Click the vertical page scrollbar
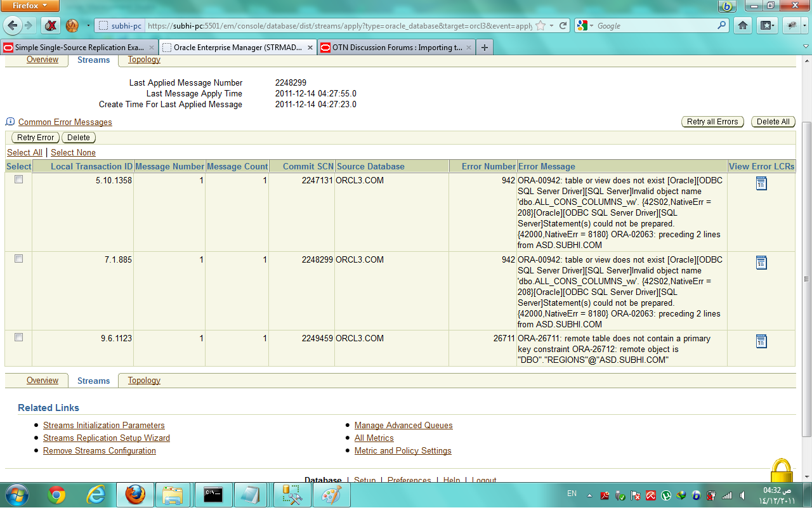Image resolution: width=812 pixels, height=510 pixels. point(806,279)
